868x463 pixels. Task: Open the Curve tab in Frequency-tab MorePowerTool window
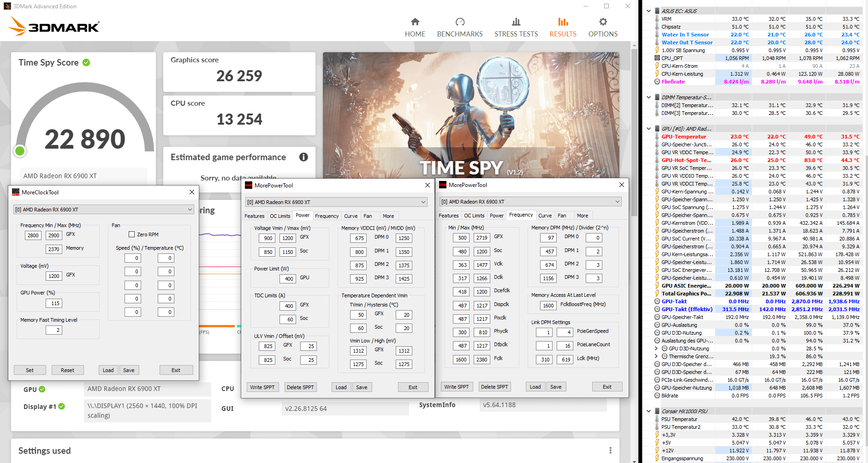[545, 216]
